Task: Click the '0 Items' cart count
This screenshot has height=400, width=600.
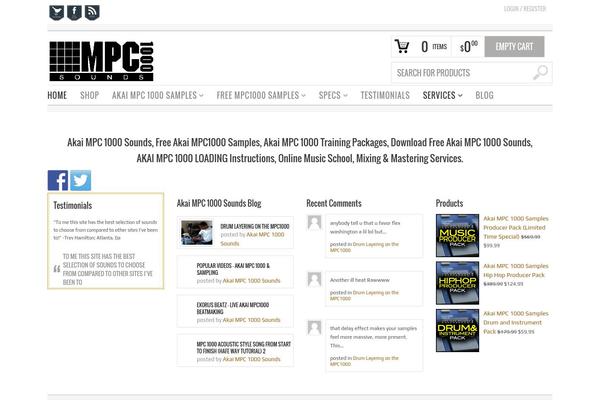Action: click(x=434, y=47)
